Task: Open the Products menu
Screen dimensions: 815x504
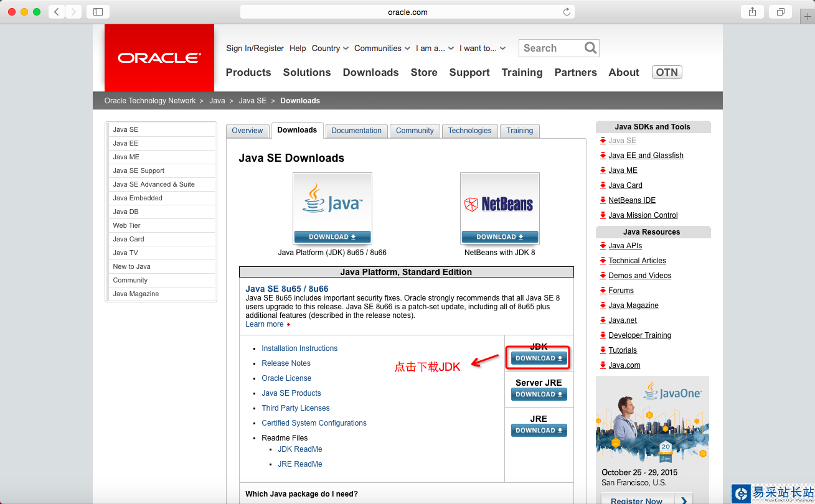Action: pos(248,72)
